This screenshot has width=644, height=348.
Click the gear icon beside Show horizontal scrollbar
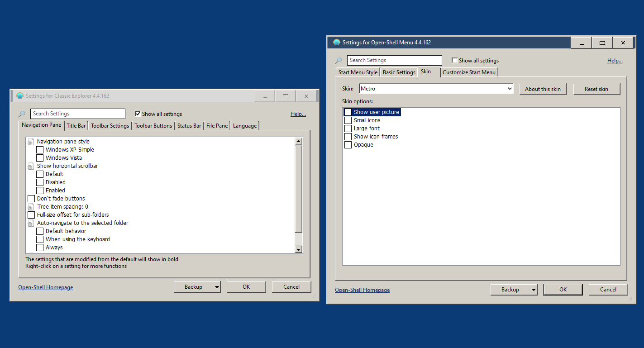pos(30,166)
